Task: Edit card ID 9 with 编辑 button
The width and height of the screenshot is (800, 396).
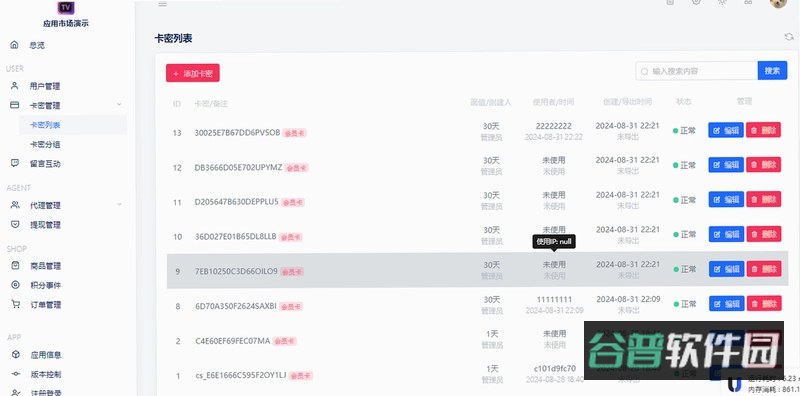Action: tap(726, 269)
